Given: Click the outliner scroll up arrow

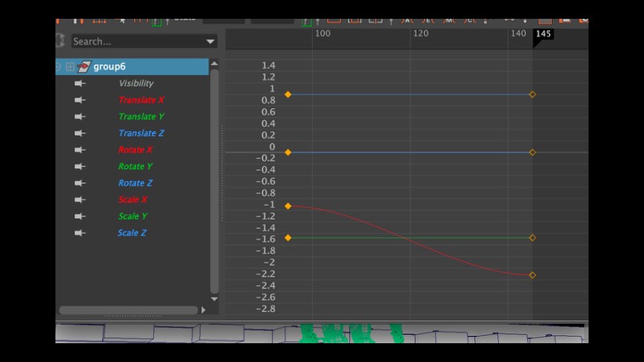Looking at the screenshot, I should 214,63.
